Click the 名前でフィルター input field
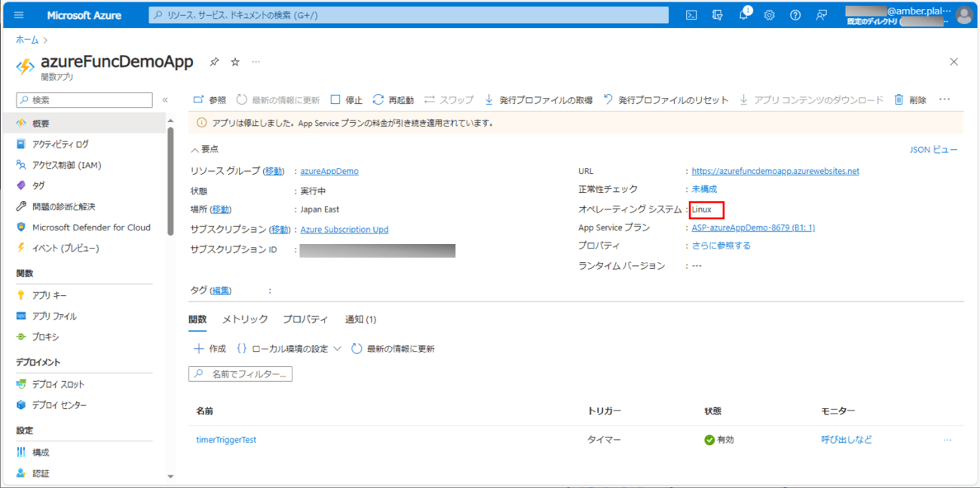 coord(240,374)
